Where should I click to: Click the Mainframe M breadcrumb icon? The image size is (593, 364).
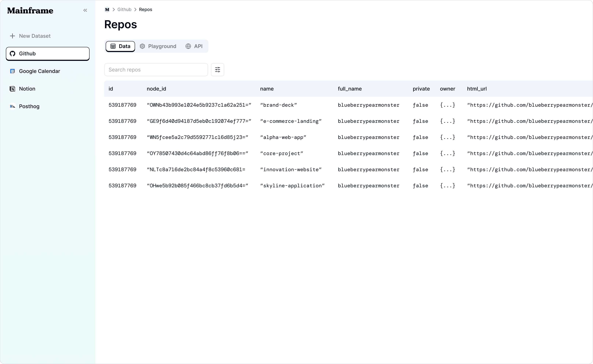click(x=107, y=10)
